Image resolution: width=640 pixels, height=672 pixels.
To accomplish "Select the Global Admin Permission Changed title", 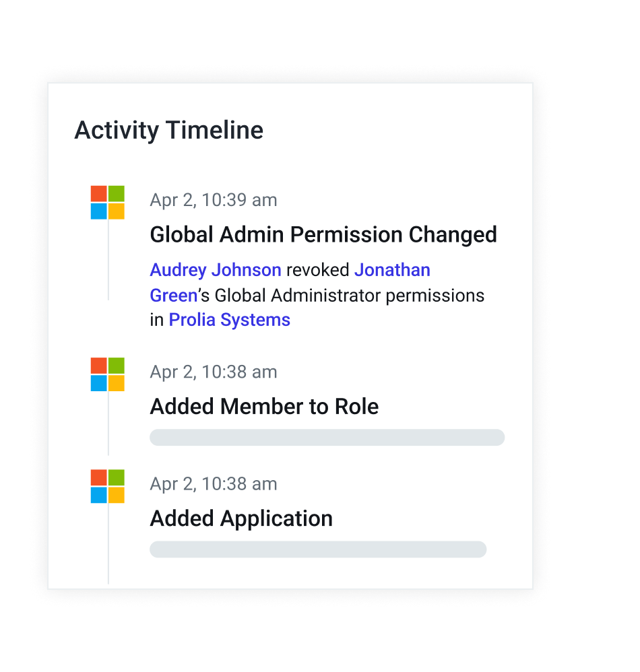I will click(323, 235).
